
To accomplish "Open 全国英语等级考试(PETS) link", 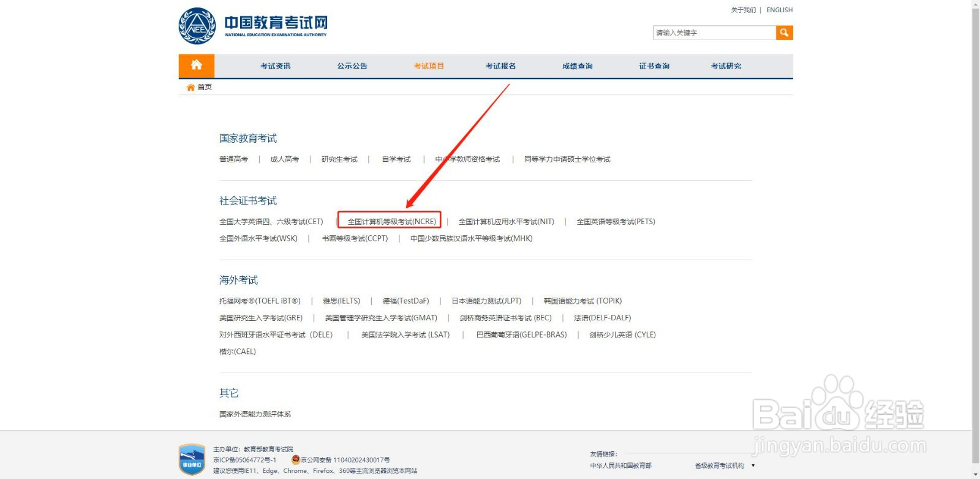I will tap(616, 222).
